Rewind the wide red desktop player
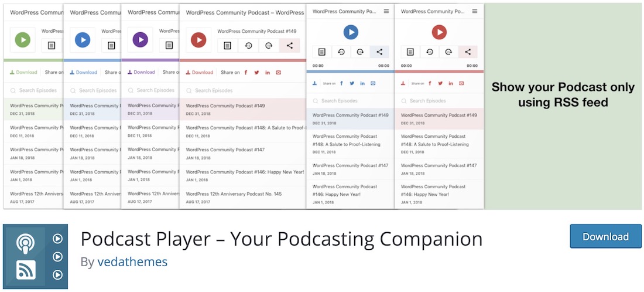 tap(248, 46)
